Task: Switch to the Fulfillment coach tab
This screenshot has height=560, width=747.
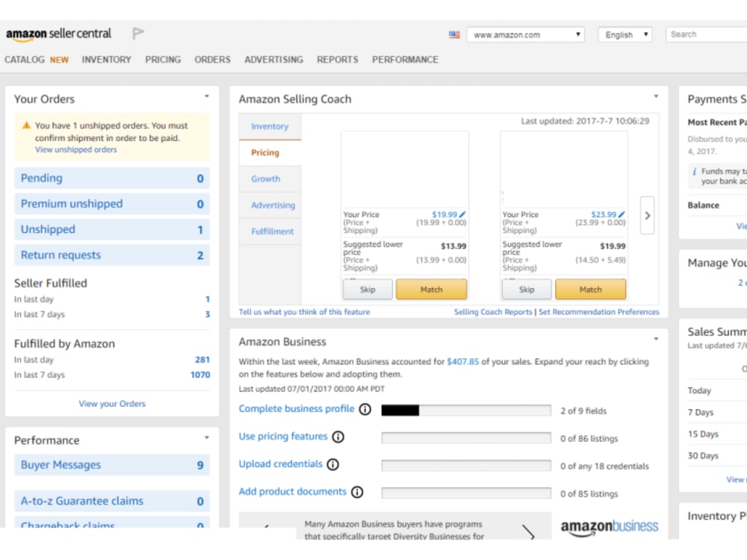Action: coord(270,231)
